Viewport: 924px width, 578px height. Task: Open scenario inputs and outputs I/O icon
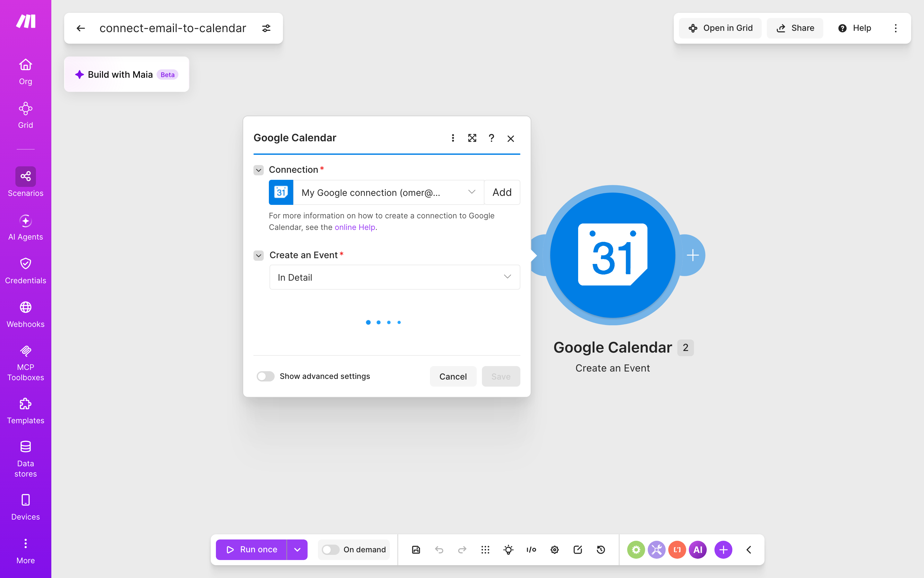(x=532, y=550)
